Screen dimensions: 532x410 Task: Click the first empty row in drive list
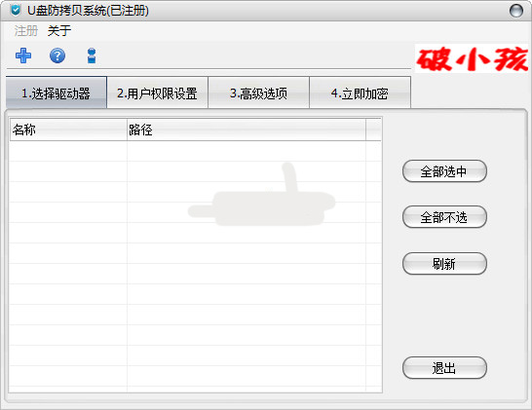click(x=196, y=151)
